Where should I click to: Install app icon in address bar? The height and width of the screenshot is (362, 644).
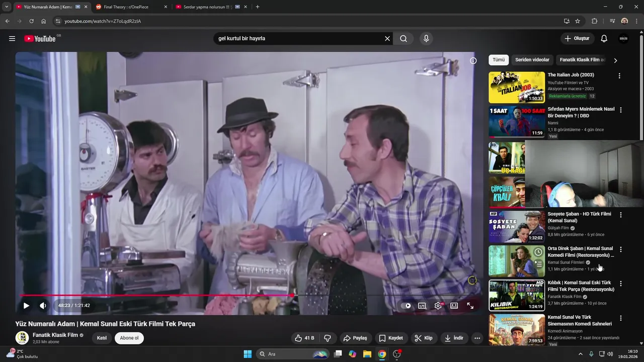[567, 21]
